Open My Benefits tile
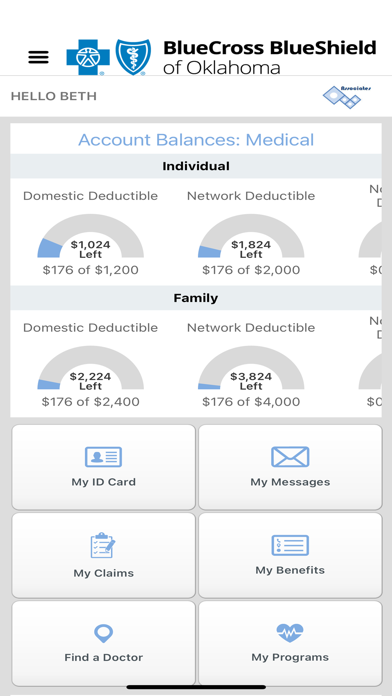Viewport: 392px width, 696px height. [290, 555]
